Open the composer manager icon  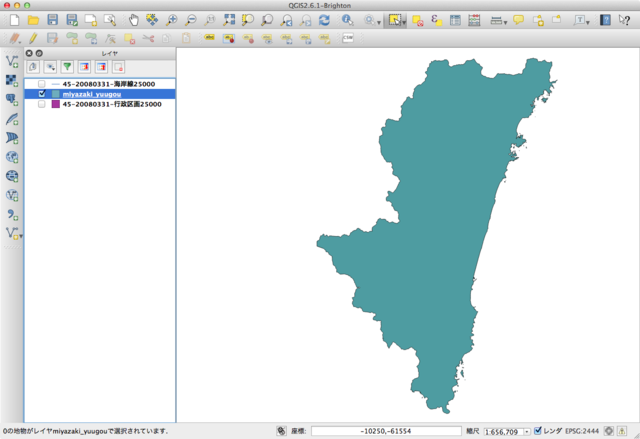(109, 20)
